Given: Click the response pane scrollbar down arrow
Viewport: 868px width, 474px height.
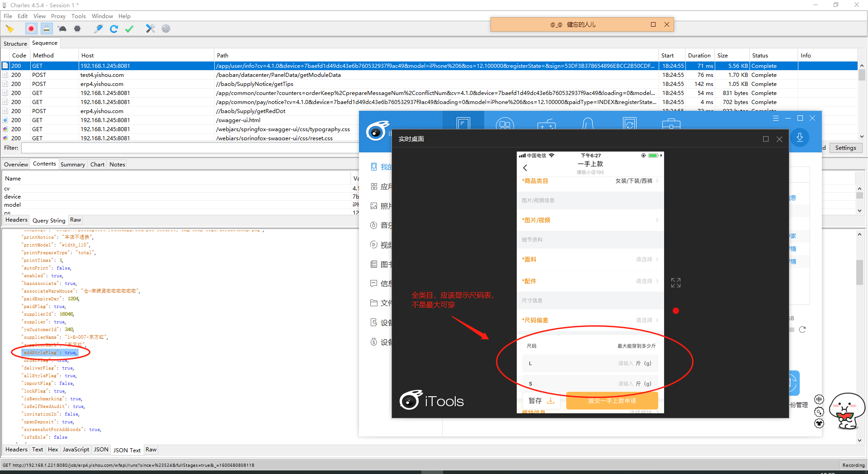Looking at the screenshot, I should coord(859,441).
